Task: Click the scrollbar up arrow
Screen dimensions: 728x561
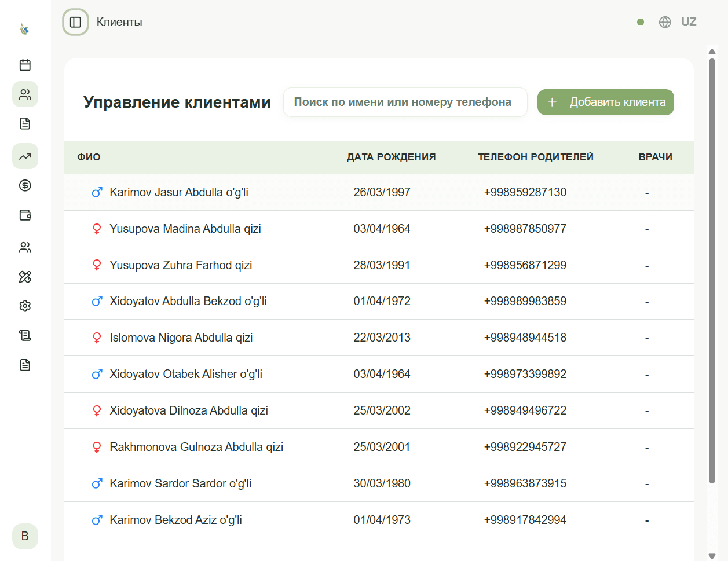Action: pos(712,52)
